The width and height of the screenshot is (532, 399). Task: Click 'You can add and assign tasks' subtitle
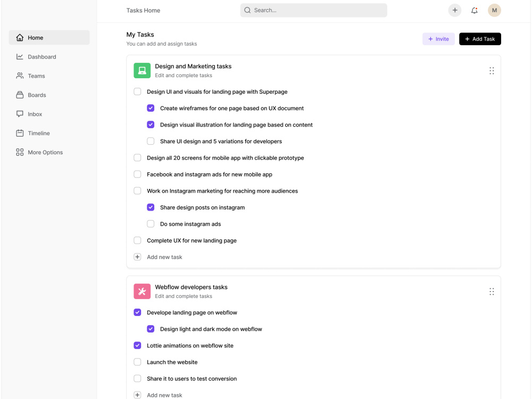162,44
